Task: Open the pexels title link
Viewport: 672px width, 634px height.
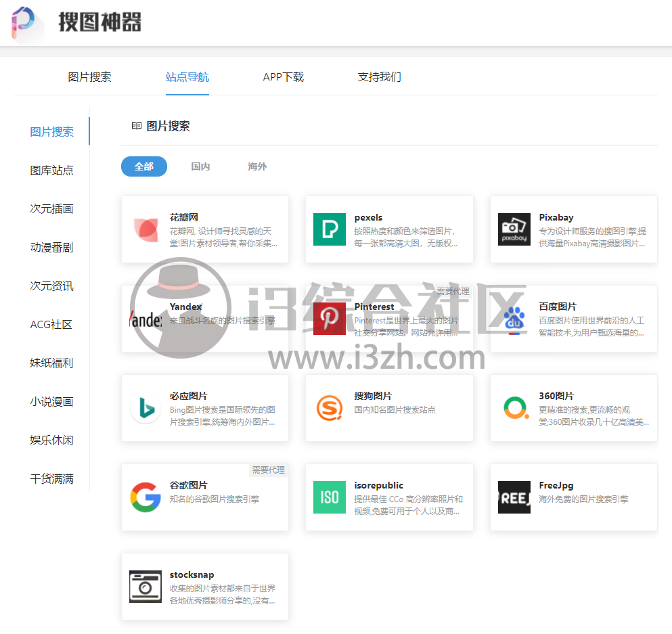Action: pos(369,218)
